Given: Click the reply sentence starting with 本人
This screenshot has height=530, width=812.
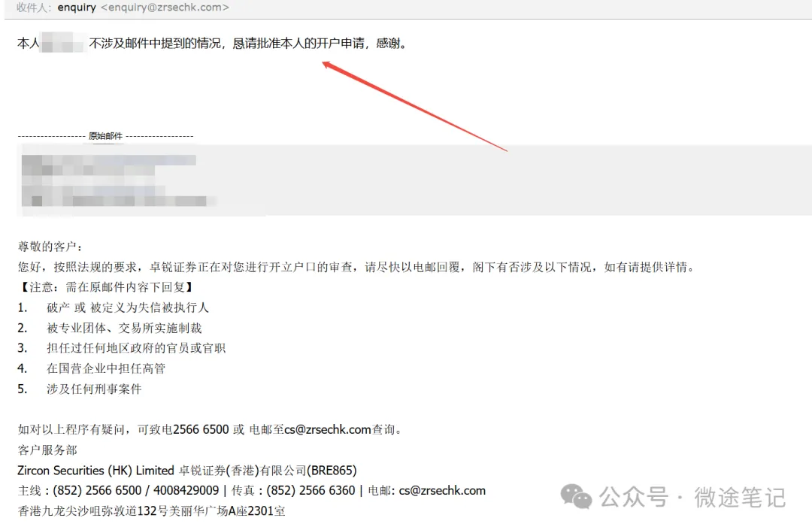Looking at the screenshot, I should 213,44.
